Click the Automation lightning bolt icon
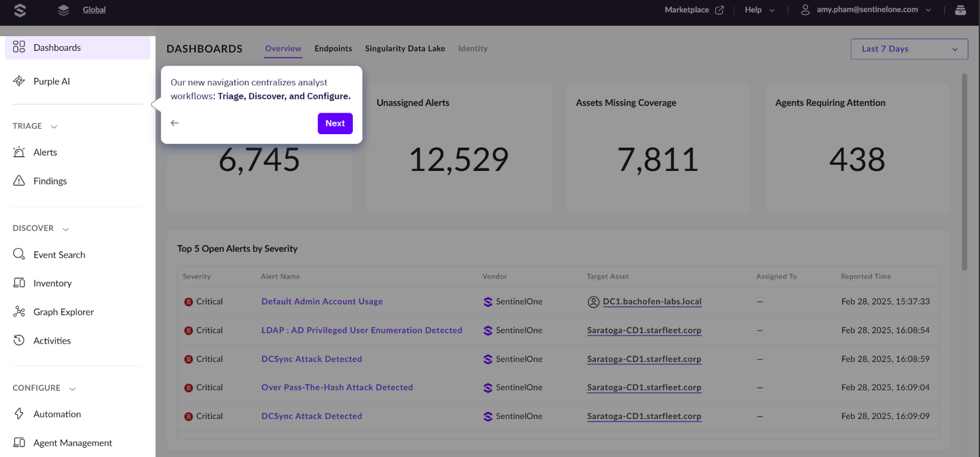Screen dimensions: 980x457 (x=19, y=414)
